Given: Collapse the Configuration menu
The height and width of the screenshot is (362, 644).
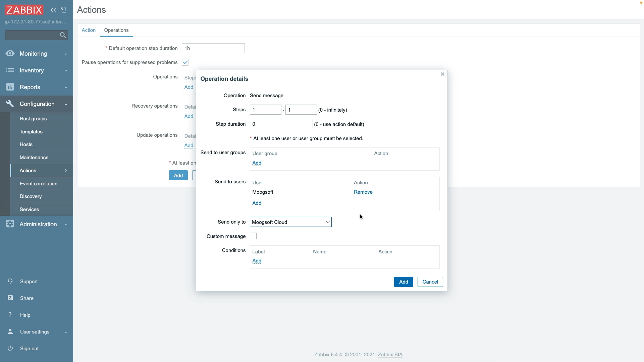Looking at the screenshot, I should click(x=66, y=104).
